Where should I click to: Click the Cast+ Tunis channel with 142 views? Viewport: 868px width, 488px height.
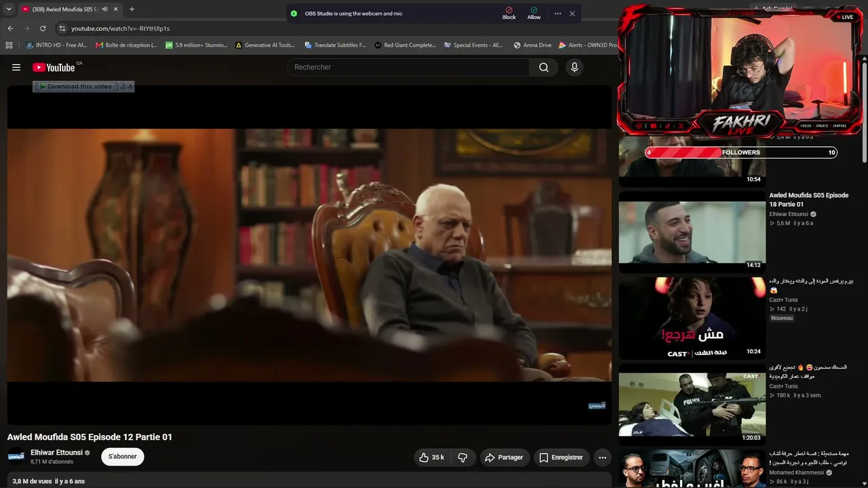click(x=783, y=300)
